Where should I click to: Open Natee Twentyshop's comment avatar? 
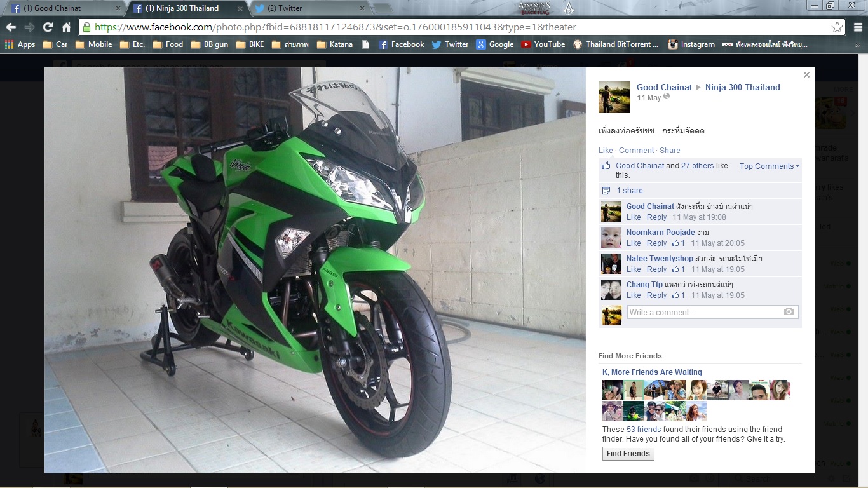[x=611, y=264]
